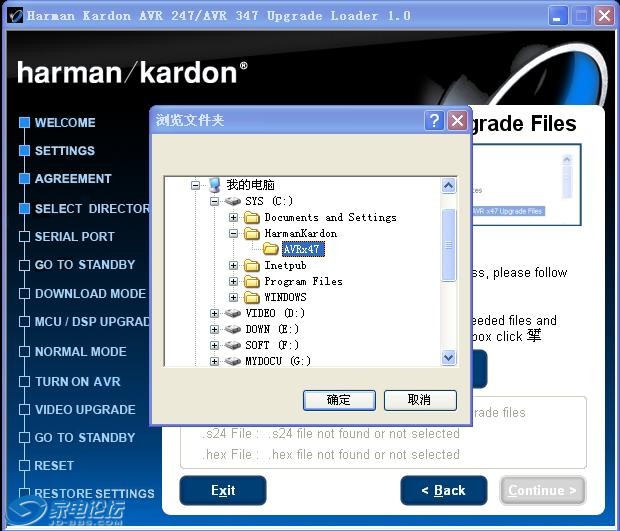620x531 pixels.
Task: Click the Upgrade Loader title bar app icon
Action: [x=15, y=16]
